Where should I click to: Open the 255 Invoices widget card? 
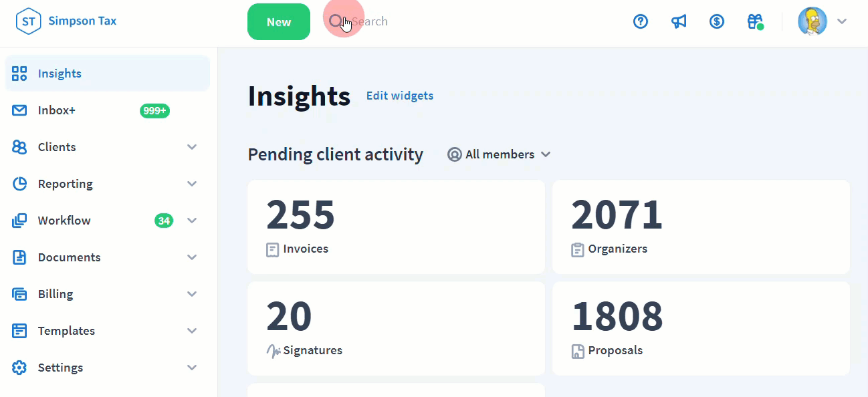click(396, 227)
